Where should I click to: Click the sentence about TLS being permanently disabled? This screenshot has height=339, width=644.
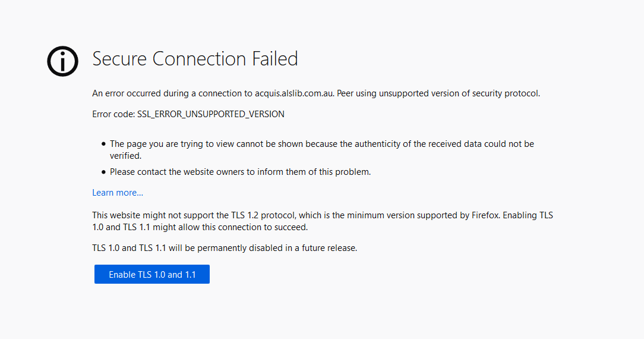click(x=225, y=248)
